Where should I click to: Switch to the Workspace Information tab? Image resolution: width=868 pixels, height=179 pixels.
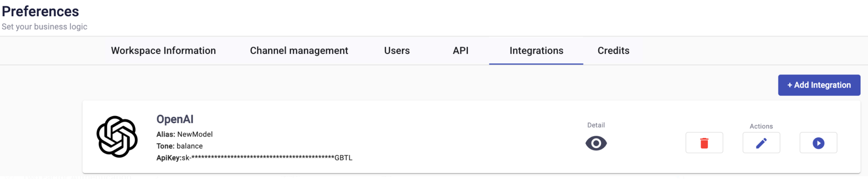(x=164, y=50)
